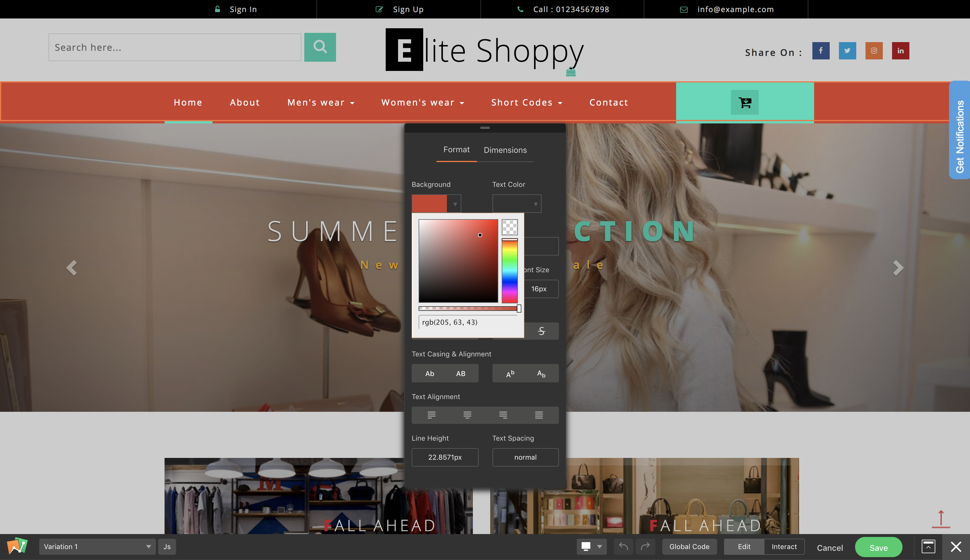Open the Women's wear menu

click(x=422, y=102)
